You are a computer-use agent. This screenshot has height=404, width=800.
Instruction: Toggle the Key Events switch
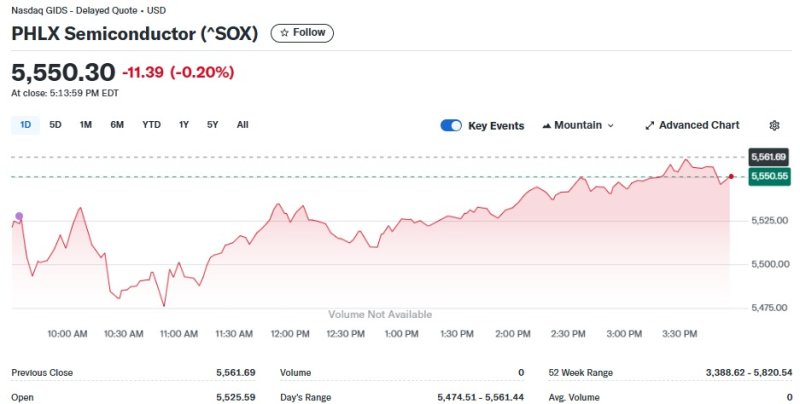click(451, 125)
